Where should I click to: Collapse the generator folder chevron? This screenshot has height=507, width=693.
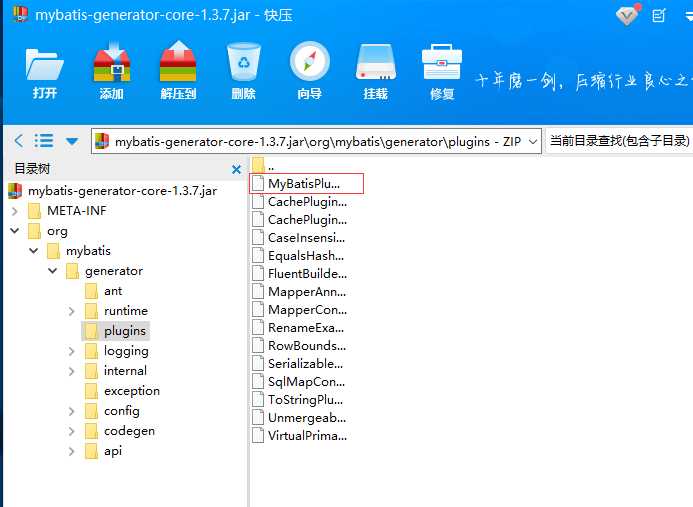pyautogui.click(x=53, y=271)
